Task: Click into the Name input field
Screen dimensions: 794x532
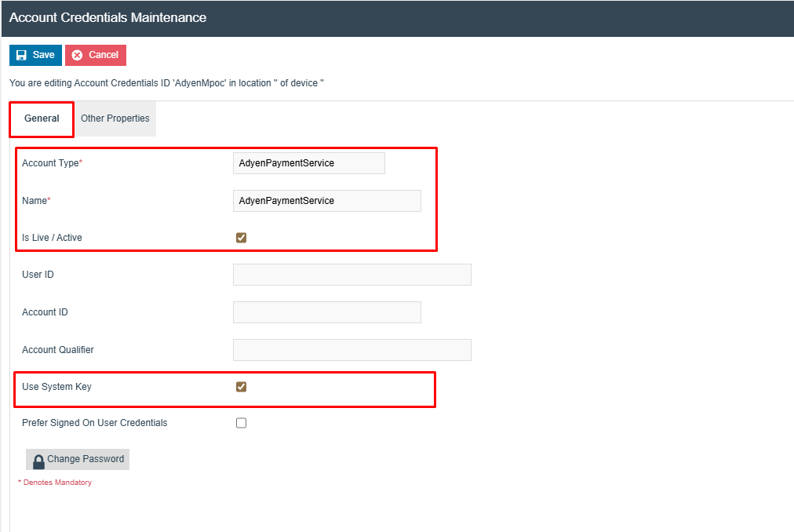Action: pyautogui.click(x=326, y=201)
